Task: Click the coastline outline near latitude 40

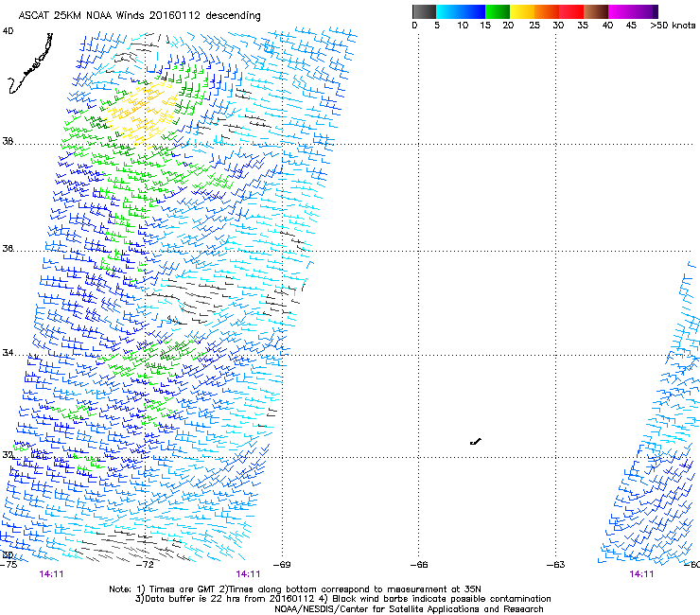Action: pyautogui.click(x=30, y=63)
